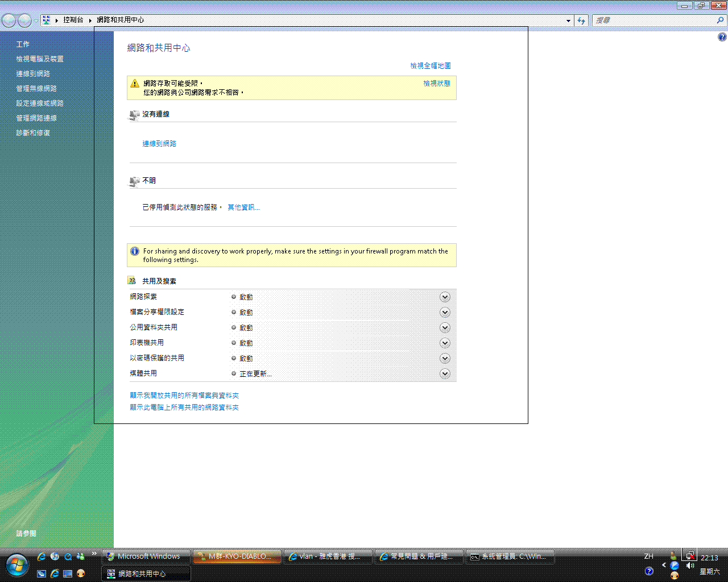
Task: Click the status indicator beside 網路探索 啟動
Action: click(234, 296)
